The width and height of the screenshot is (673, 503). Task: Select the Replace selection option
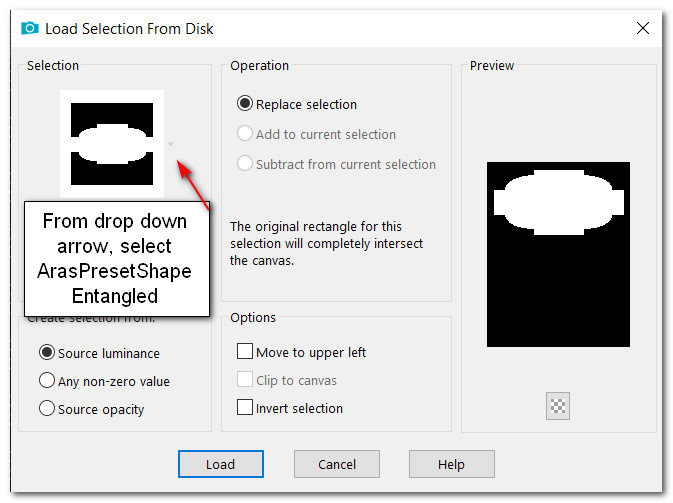tap(245, 104)
